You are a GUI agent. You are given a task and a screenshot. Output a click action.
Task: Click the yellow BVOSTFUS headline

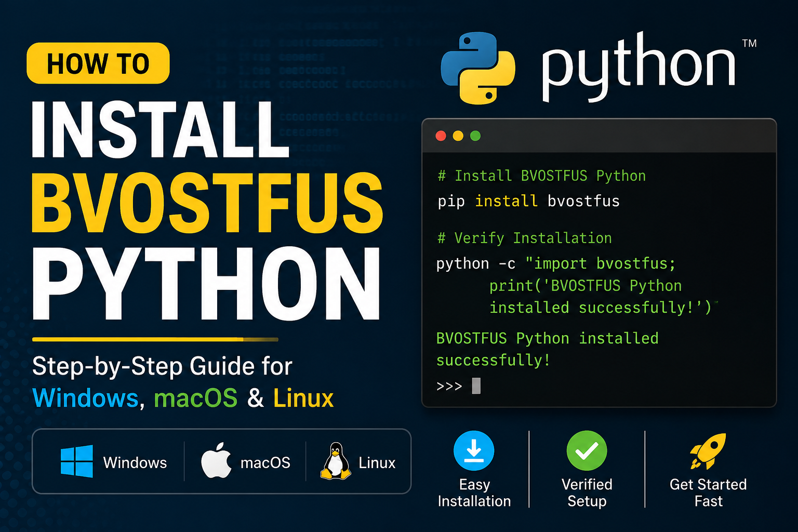click(x=207, y=203)
